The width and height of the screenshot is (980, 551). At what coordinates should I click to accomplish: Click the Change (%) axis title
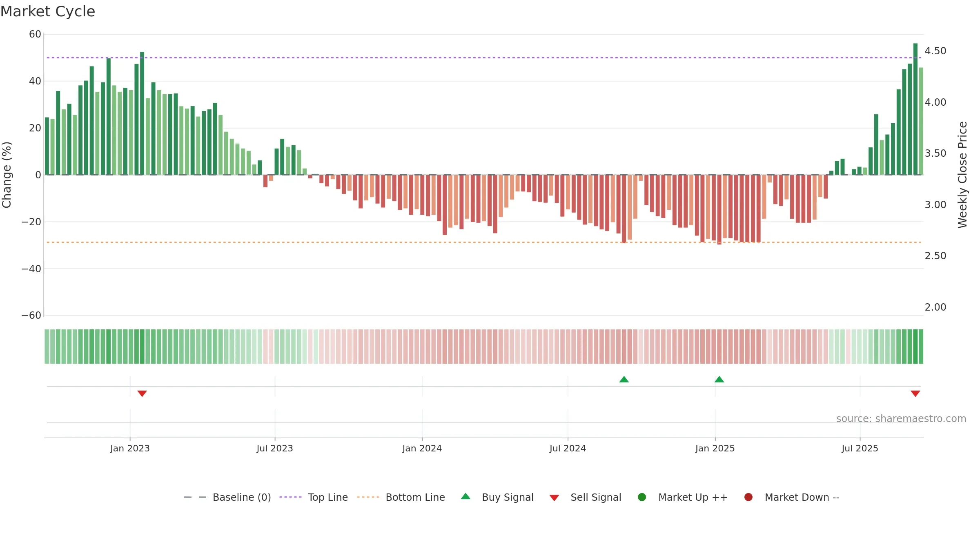(7, 175)
